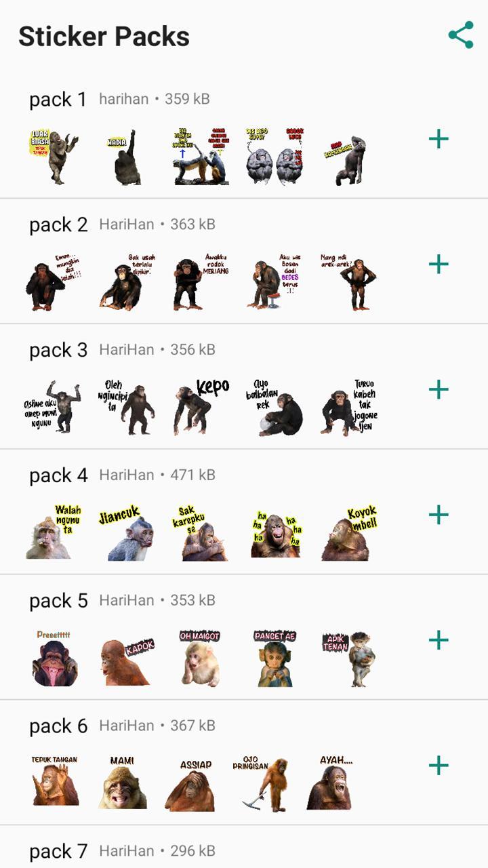Open the pack 1 title
The width and height of the screenshot is (488, 868).
[58, 100]
